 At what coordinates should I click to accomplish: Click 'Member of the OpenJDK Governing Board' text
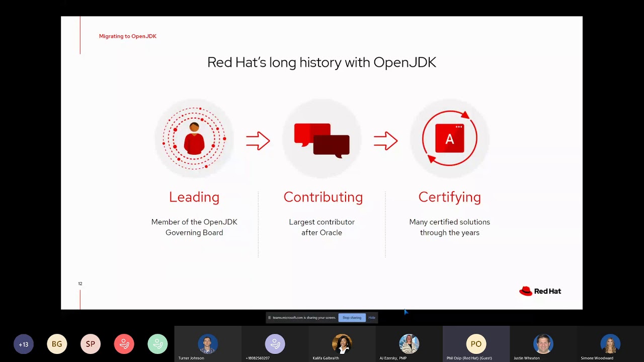(194, 227)
